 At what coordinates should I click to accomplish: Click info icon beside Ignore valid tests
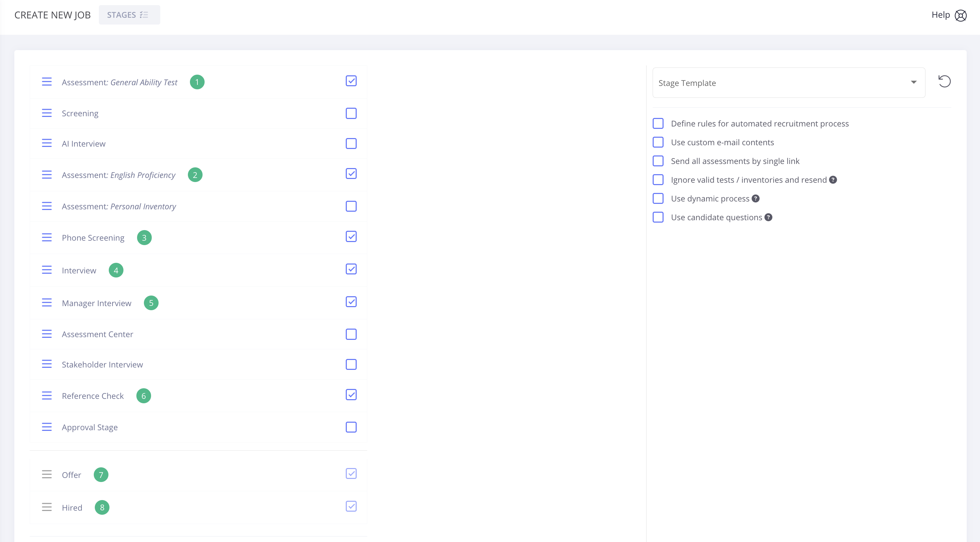coord(833,180)
